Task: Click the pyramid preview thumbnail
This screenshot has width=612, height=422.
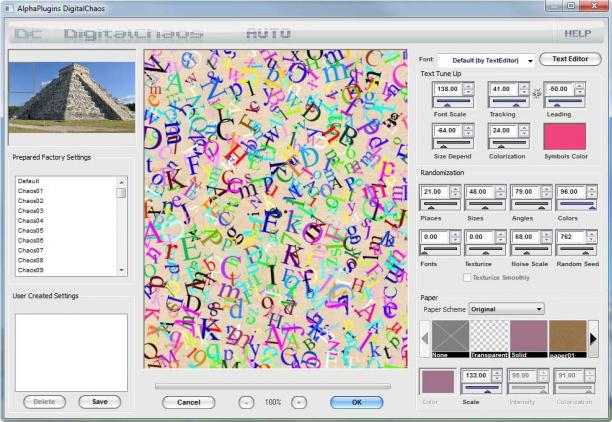Action: click(x=72, y=97)
